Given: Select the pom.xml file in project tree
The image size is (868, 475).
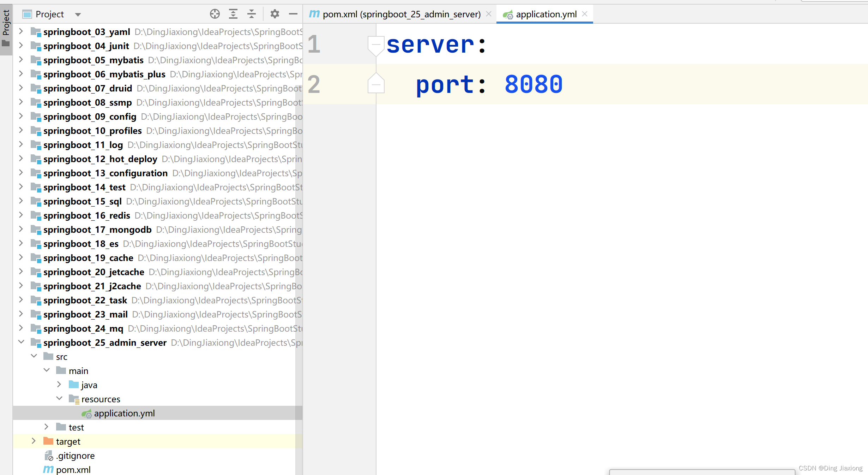Looking at the screenshot, I should 73,470.
